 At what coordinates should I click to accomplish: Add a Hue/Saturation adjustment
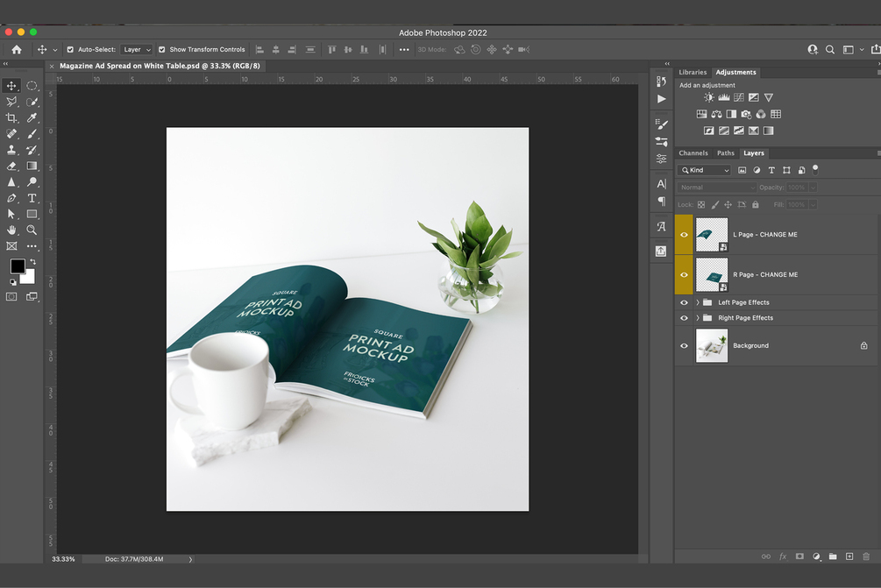[702, 114]
